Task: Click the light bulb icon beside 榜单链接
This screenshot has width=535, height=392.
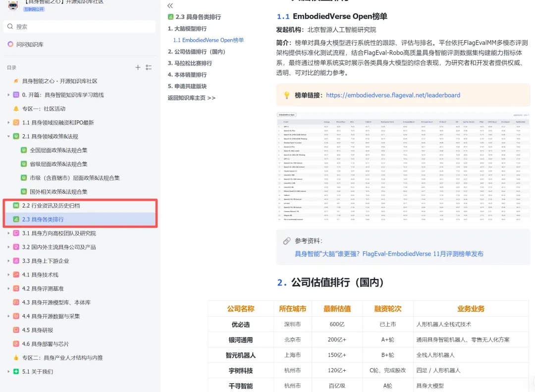Action: tap(287, 95)
